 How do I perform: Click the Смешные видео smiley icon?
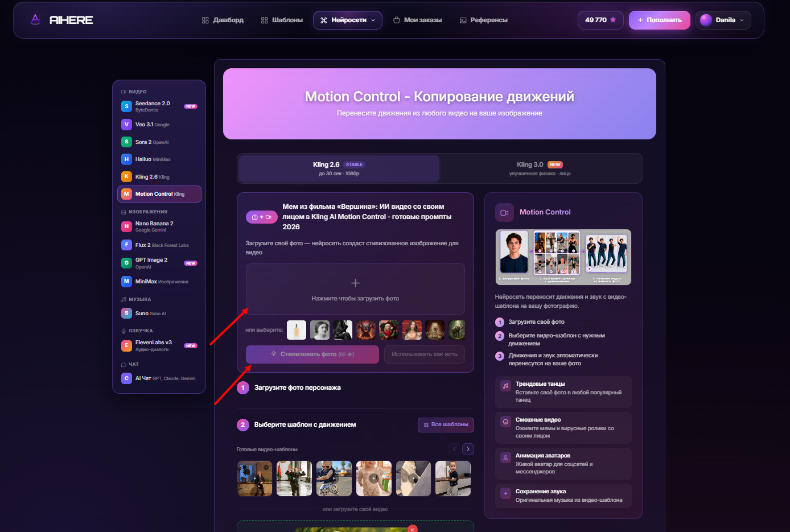pos(505,422)
